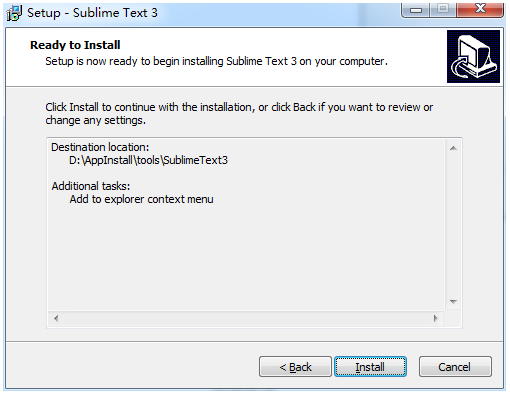Image resolution: width=510 pixels, height=395 pixels.
Task: Click the horizontal scroll left arrow
Action: [x=56, y=319]
